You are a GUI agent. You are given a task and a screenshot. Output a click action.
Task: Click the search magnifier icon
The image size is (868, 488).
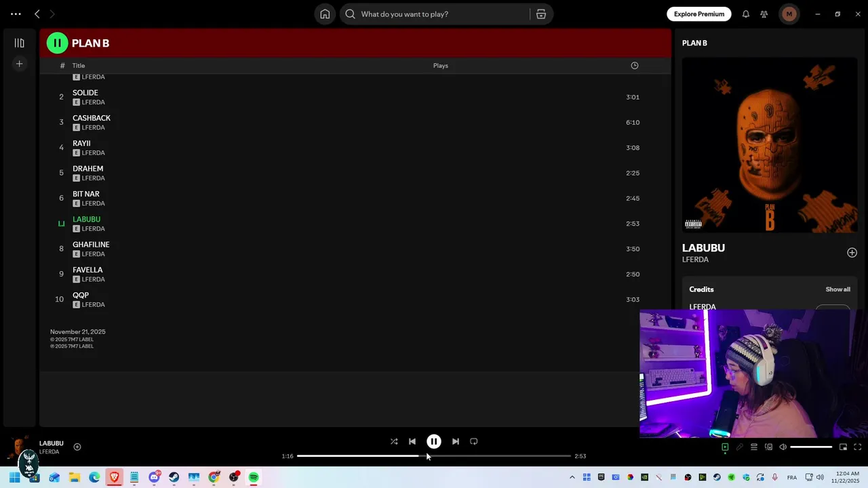click(x=350, y=14)
